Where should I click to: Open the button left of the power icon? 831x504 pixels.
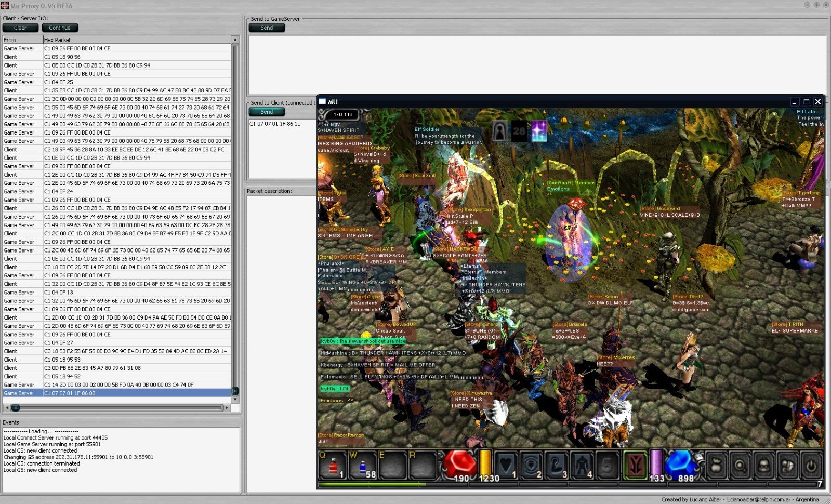coord(788,465)
